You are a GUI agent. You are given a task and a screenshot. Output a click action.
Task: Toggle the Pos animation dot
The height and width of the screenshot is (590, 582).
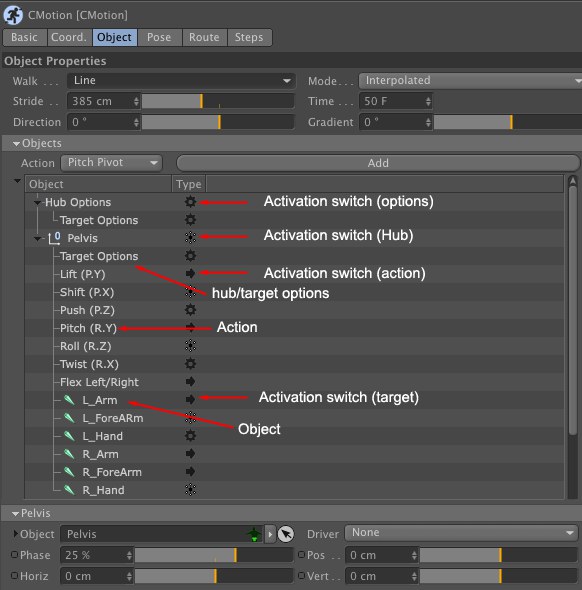pos(301,555)
